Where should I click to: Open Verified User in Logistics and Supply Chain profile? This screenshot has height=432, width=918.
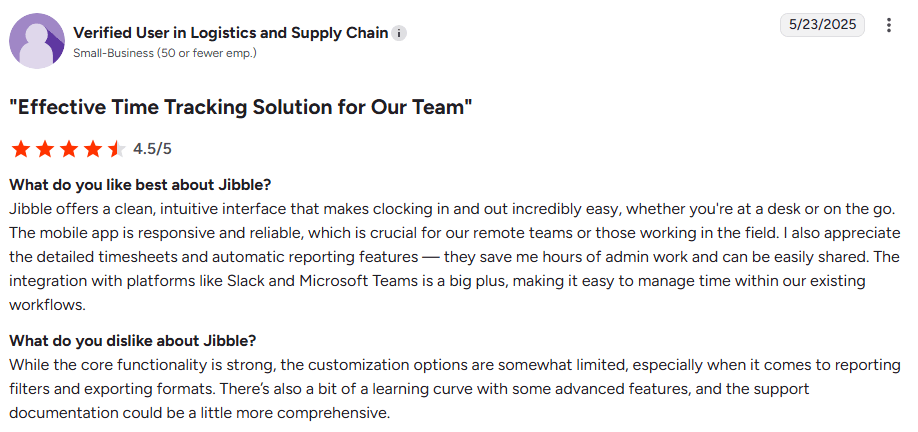pos(231,33)
